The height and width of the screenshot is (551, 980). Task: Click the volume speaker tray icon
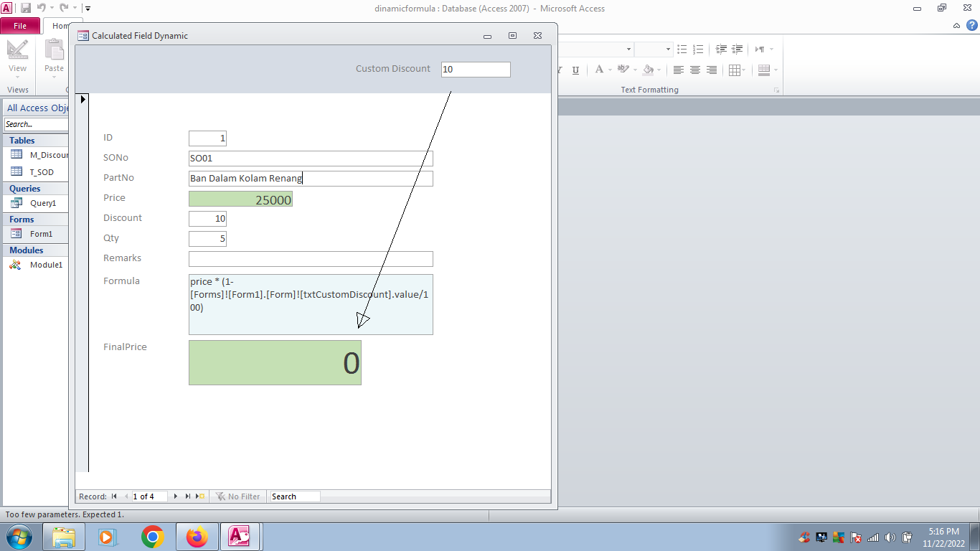point(890,537)
